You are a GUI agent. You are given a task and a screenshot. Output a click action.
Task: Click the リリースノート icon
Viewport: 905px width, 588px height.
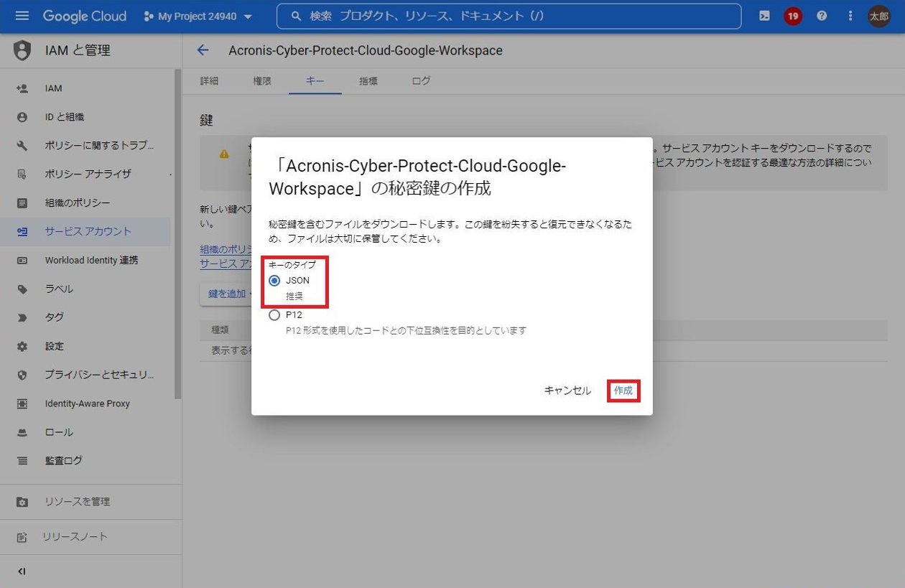[22, 537]
